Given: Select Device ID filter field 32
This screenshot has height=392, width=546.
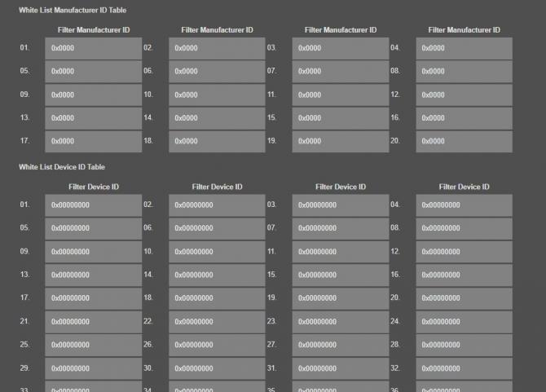Looking at the screenshot, I should point(464,368).
